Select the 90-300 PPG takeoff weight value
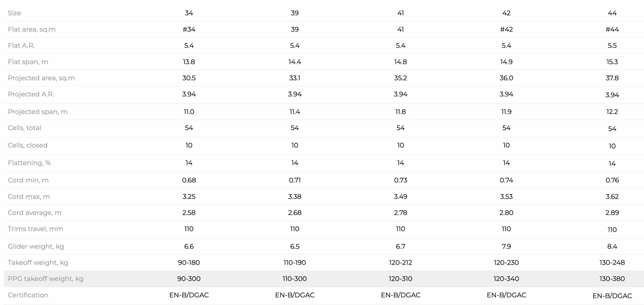This screenshot has height=305, width=644. (x=189, y=279)
